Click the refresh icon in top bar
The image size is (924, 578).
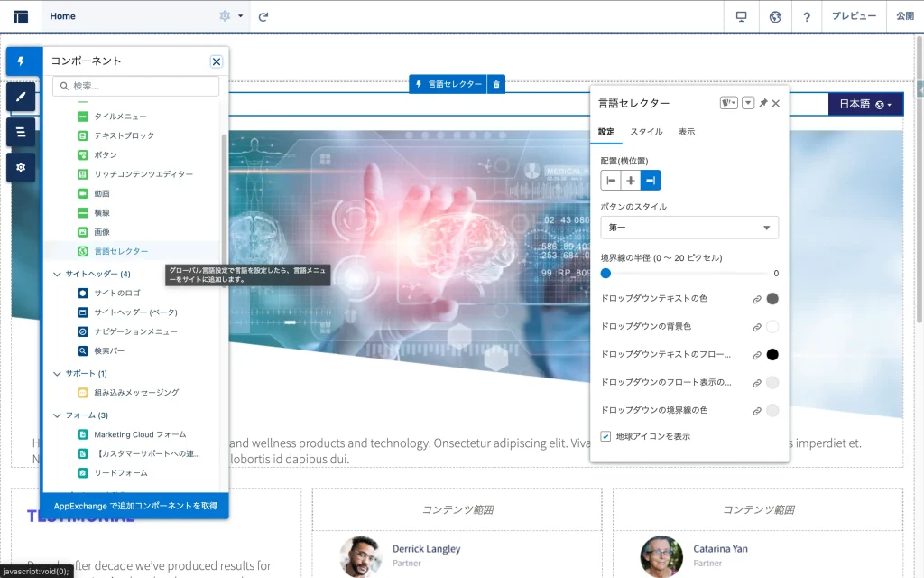tap(263, 16)
